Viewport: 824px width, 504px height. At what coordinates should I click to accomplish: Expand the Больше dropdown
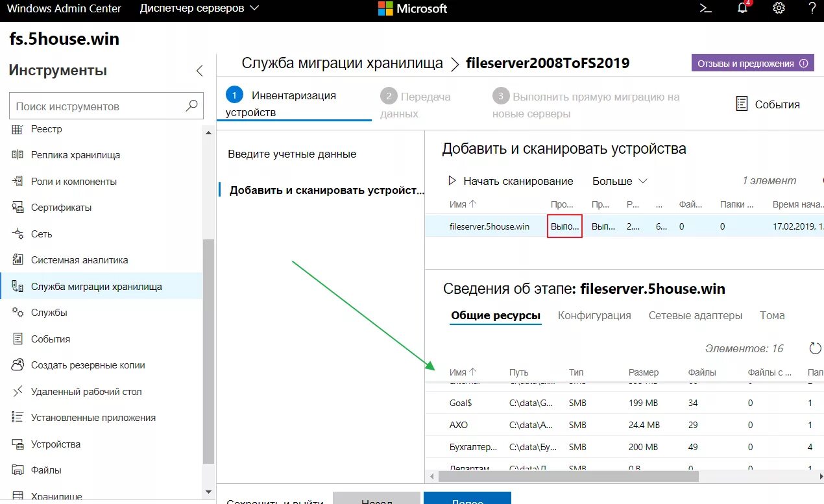(x=620, y=181)
